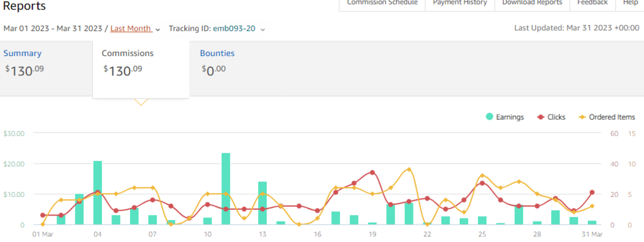This screenshot has height=242, width=644.
Task: Toggle the Clicks series in legend
Action: click(551, 117)
